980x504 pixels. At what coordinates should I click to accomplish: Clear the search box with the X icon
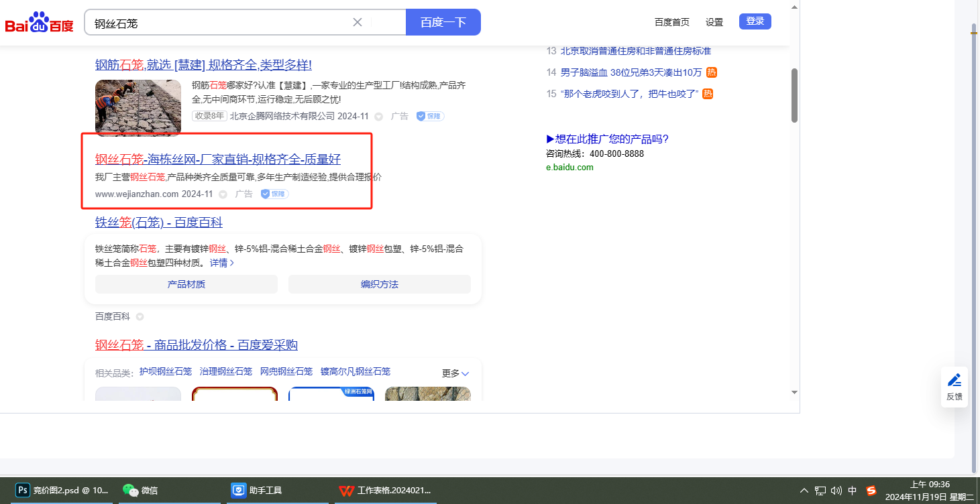(x=358, y=22)
